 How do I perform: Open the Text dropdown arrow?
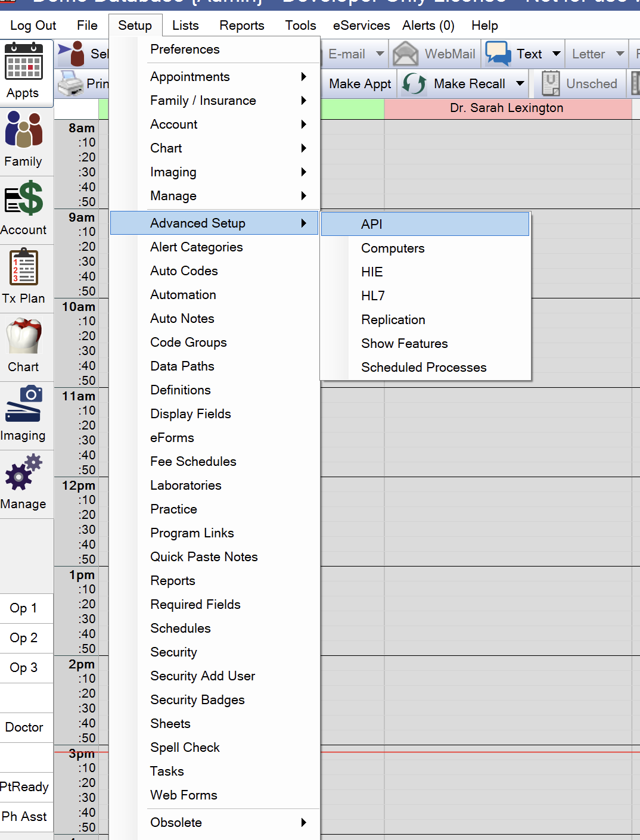(x=557, y=54)
